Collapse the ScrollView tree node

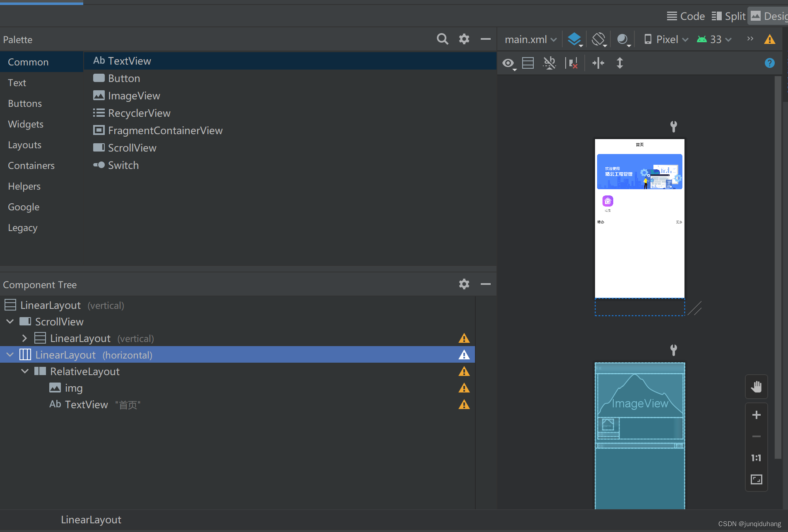coord(10,321)
